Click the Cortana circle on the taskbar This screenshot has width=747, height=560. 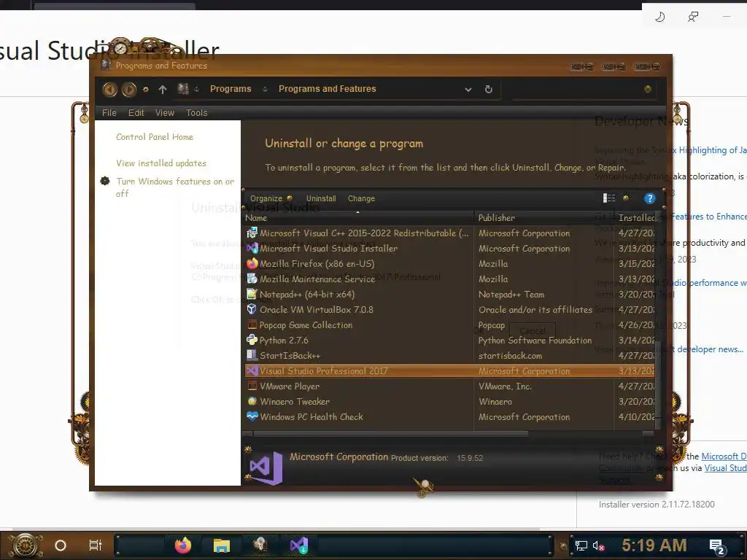point(61,545)
